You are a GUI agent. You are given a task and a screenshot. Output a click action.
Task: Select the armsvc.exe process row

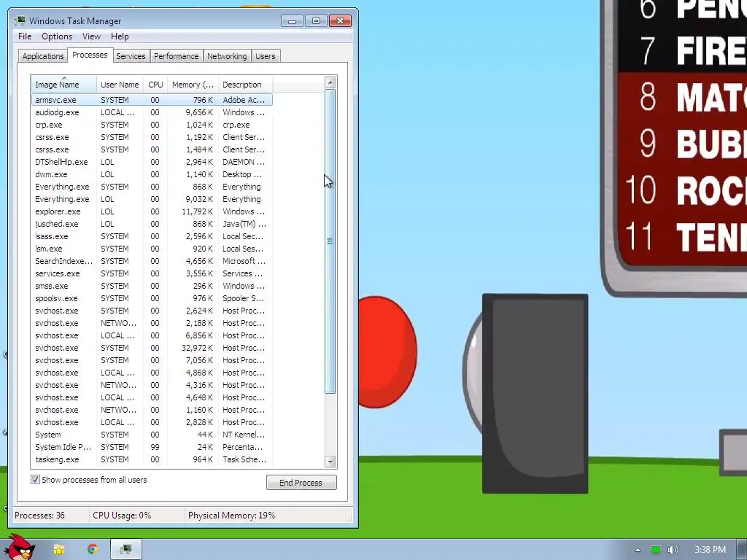point(152,100)
